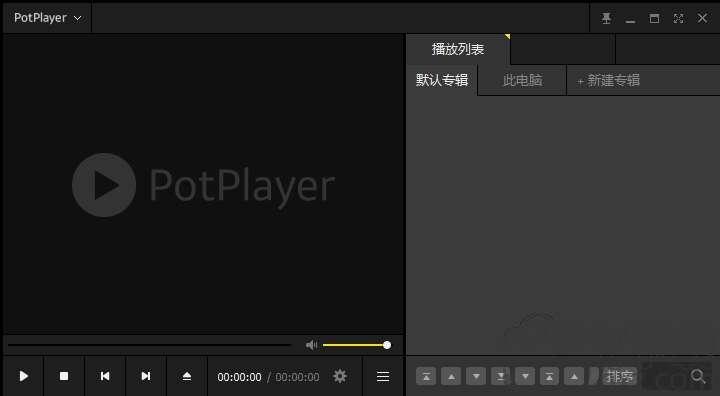Click the 排序 sort button
720x396 pixels.
click(619, 377)
